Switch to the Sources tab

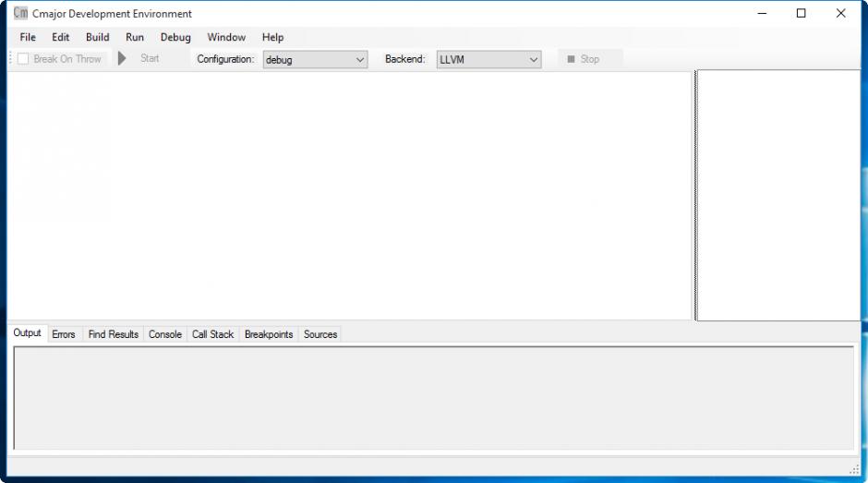pyautogui.click(x=320, y=334)
